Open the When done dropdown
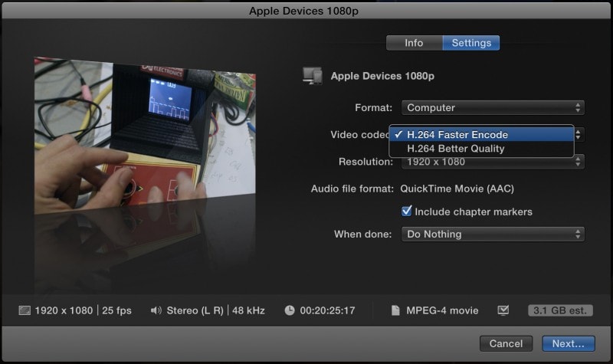This screenshot has height=364, width=613. click(x=493, y=234)
